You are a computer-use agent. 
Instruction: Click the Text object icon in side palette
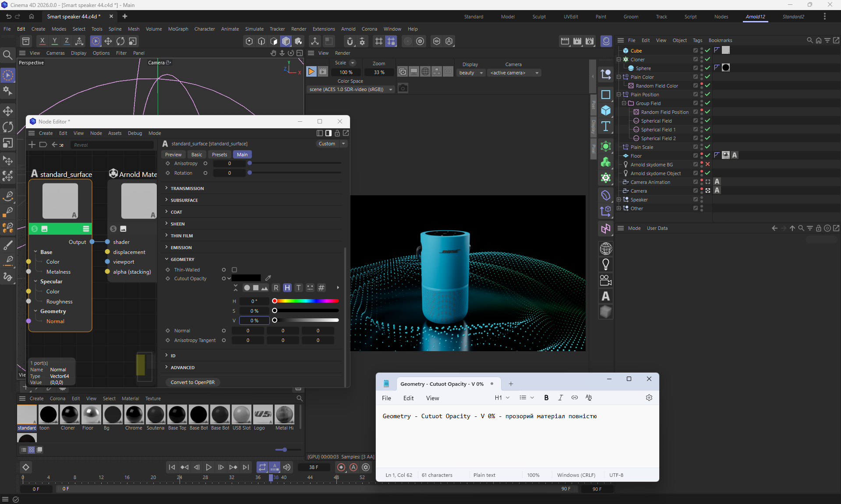(x=606, y=126)
